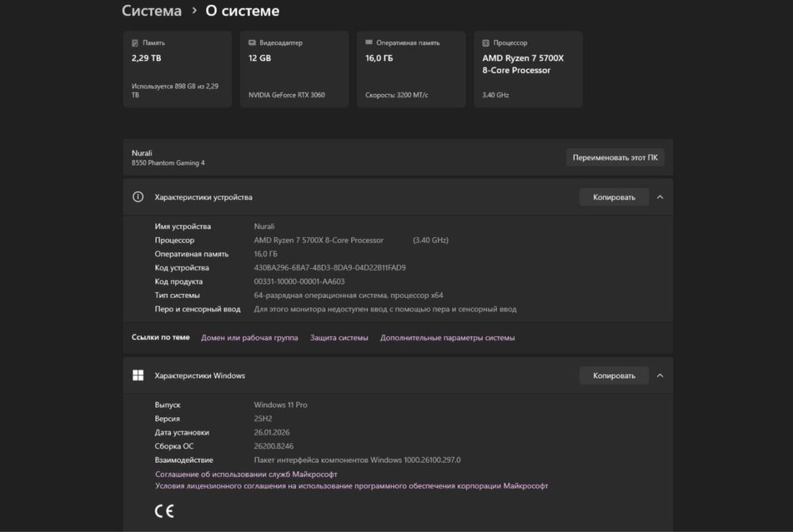Open Дополнительные параметры системы link
This screenshot has height=532, width=793.
[447, 338]
